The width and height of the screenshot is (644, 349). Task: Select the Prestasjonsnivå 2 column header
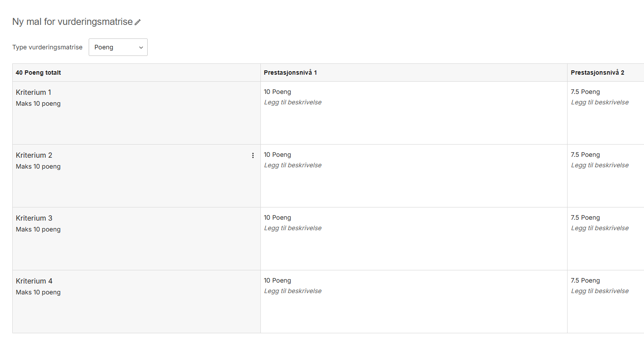point(597,73)
